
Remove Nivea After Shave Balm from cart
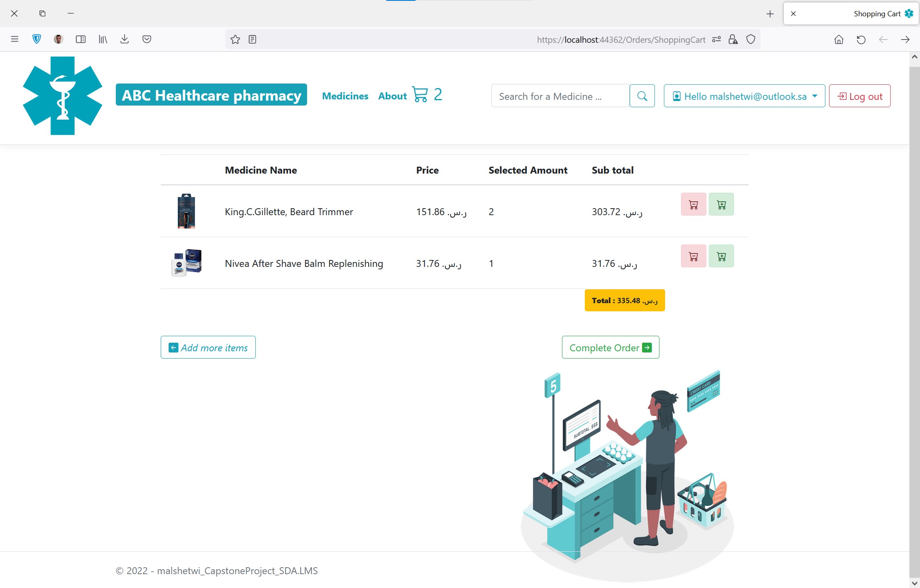pyautogui.click(x=693, y=256)
